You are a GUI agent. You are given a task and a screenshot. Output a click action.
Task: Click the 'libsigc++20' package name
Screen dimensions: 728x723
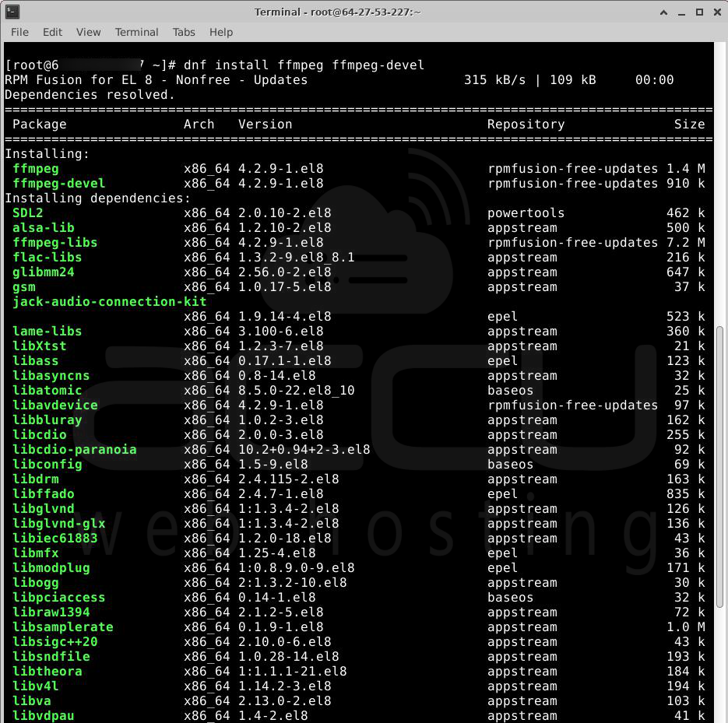click(x=55, y=642)
